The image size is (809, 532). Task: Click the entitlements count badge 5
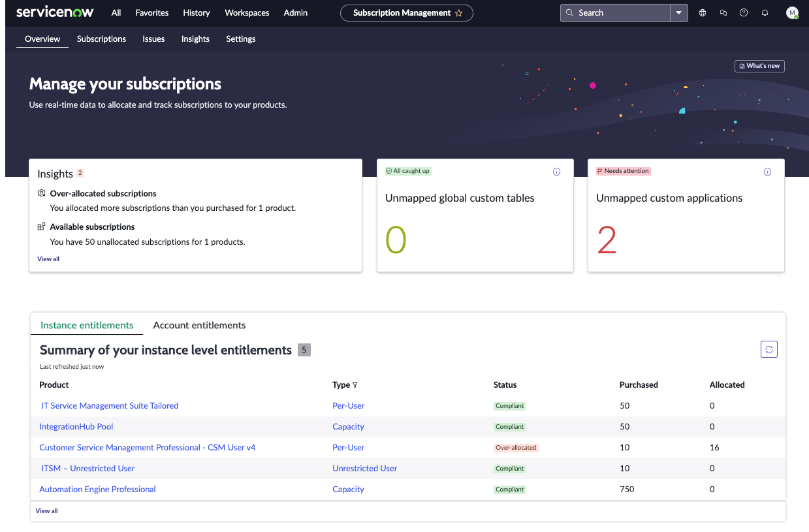(304, 350)
